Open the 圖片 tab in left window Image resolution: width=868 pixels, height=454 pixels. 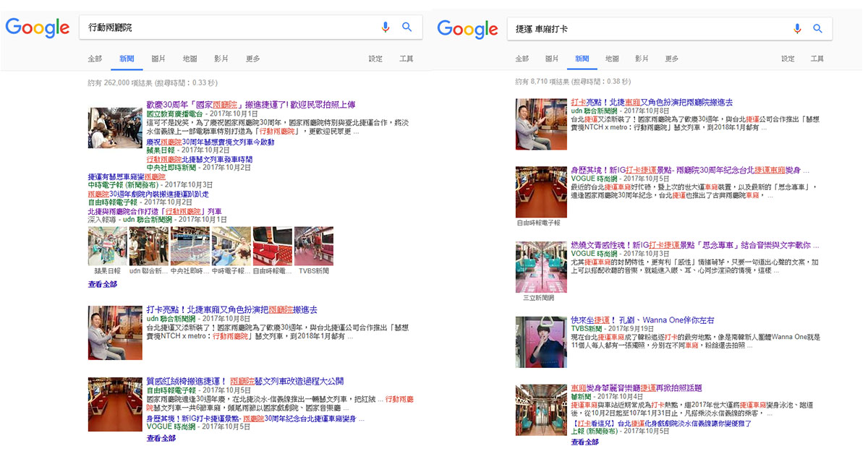158,59
